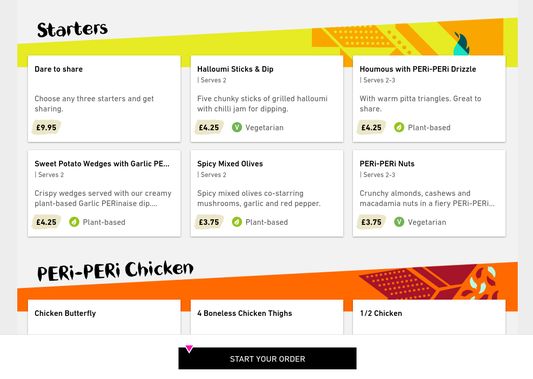The image size is (533, 379).
Task: Click the pink triangle marker above order button
Action: click(189, 349)
